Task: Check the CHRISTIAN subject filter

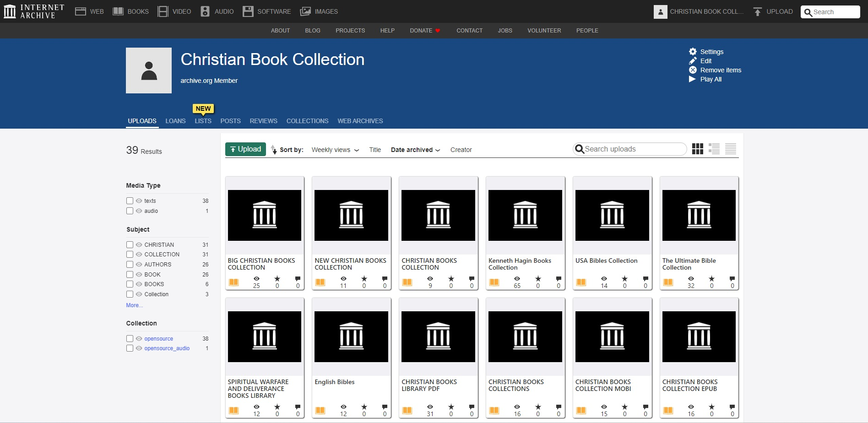Action: point(130,245)
